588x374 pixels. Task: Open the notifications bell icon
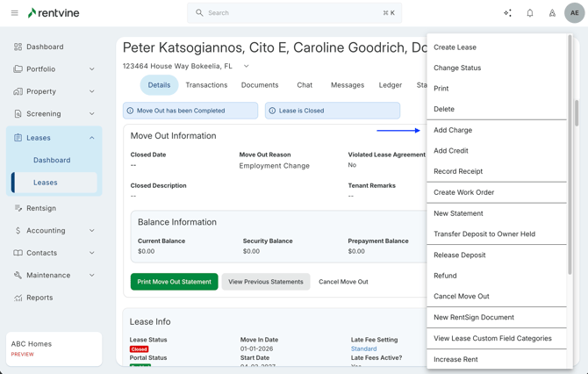(530, 13)
